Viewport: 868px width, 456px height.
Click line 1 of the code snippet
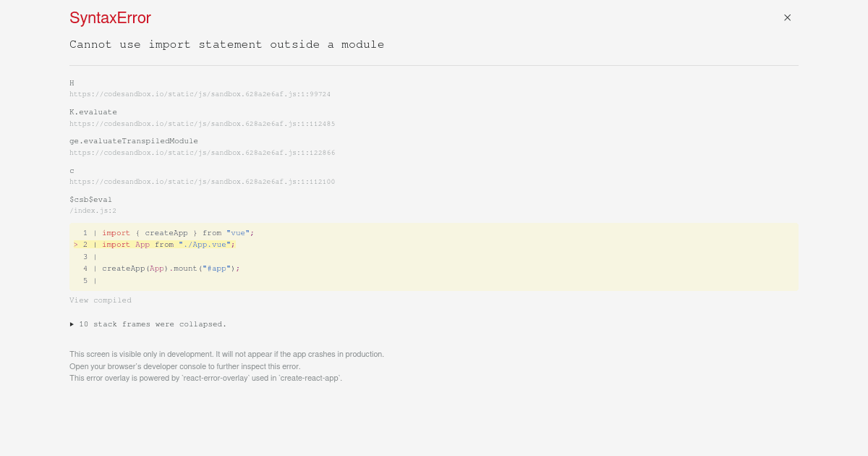point(166,232)
